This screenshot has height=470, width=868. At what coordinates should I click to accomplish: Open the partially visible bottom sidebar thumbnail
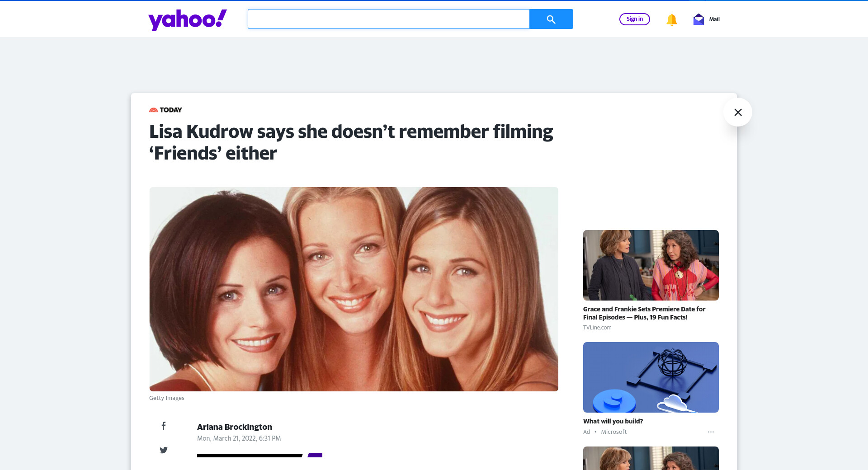tap(651, 458)
